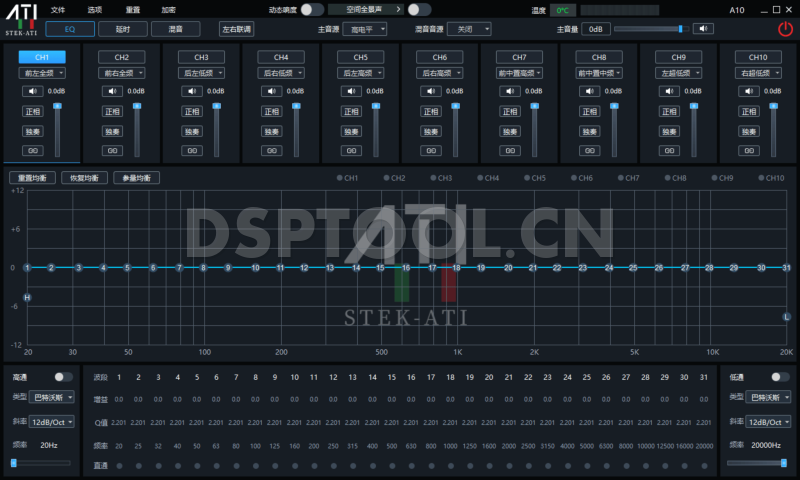This screenshot has height=480, width=800.
Task: Select the L low-pass marker on graph
Action: [x=786, y=317]
